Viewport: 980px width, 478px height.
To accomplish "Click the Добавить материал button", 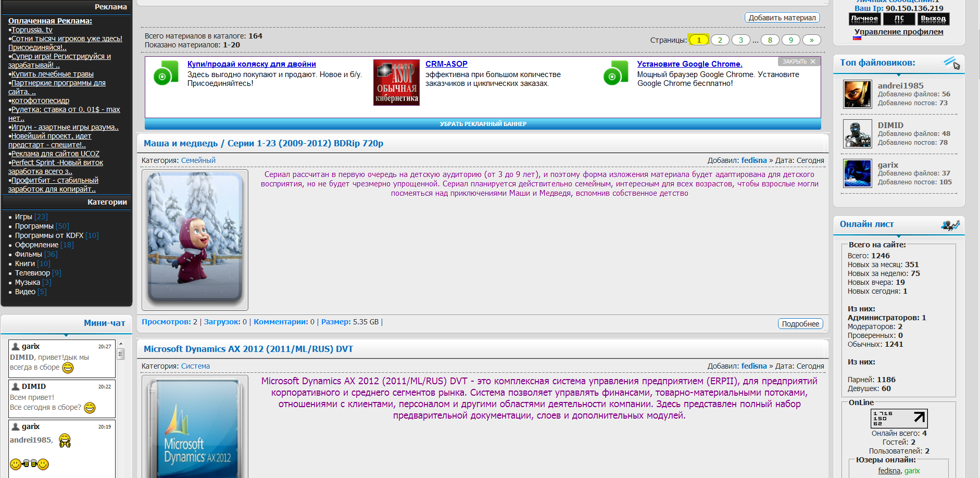I will 782,18.
